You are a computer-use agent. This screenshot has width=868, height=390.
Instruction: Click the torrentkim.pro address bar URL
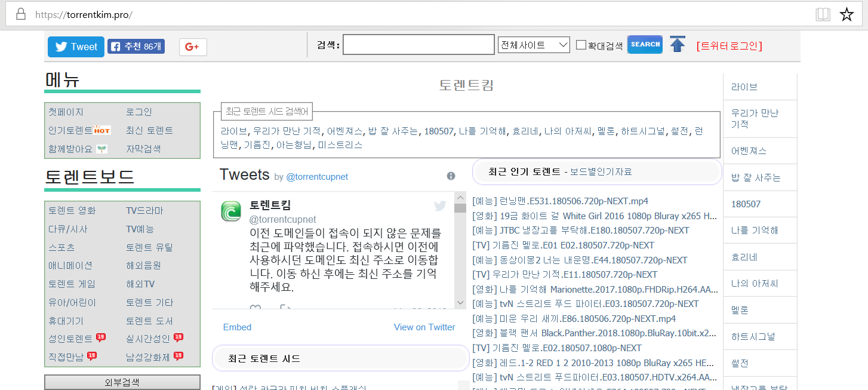(x=84, y=14)
